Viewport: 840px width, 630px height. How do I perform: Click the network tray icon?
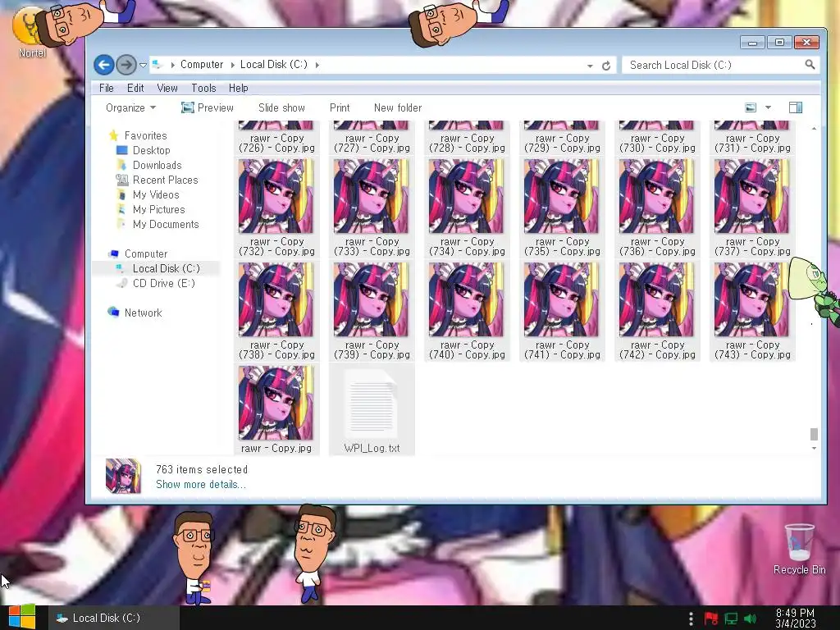(731, 619)
